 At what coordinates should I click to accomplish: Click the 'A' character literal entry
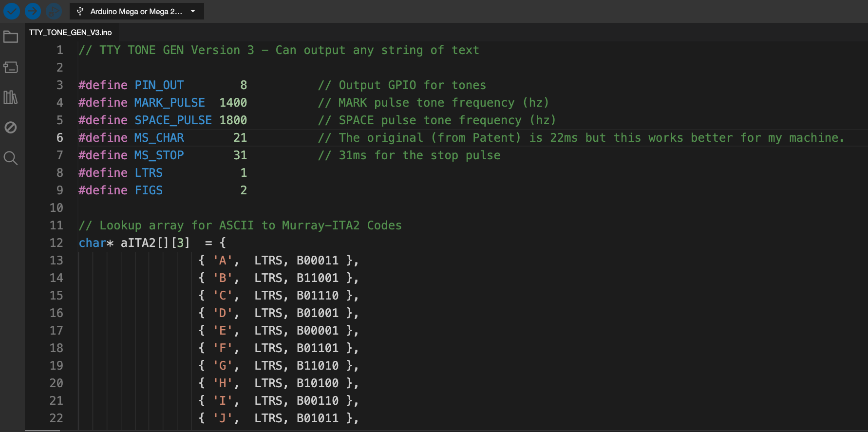[223, 261]
